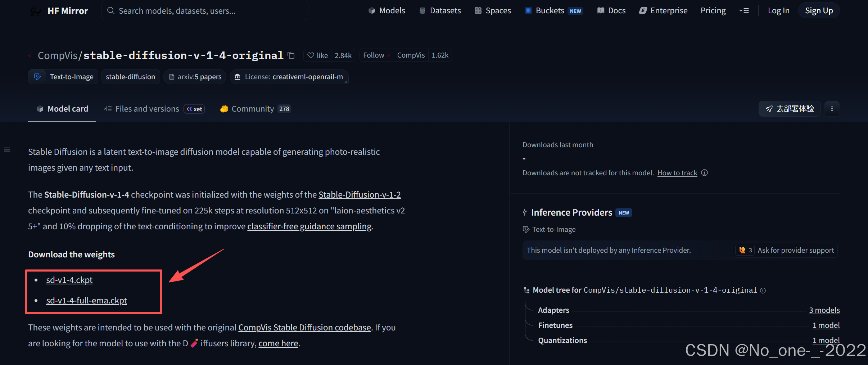Open the three-dot more options menu
The image size is (868, 365).
coord(832,109)
